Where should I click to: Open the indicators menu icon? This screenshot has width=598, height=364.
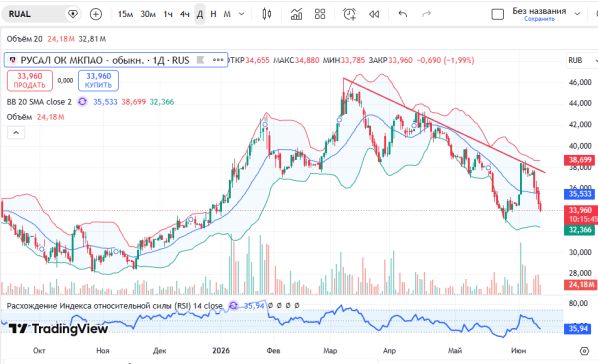[x=296, y=14]
